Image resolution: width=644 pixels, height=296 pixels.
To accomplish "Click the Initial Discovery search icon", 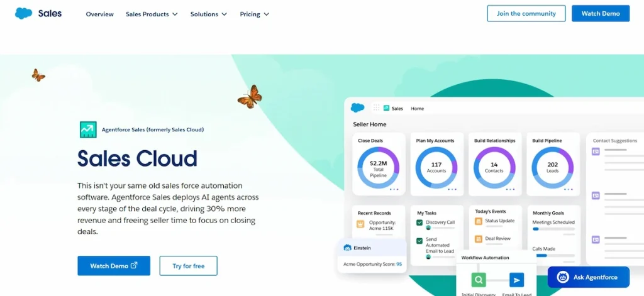I will point(479,280).
